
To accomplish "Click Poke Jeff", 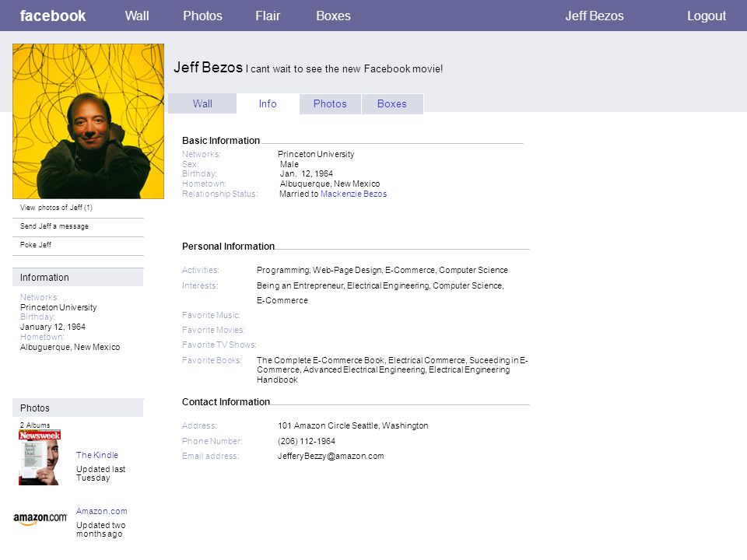I will (36, 245).
